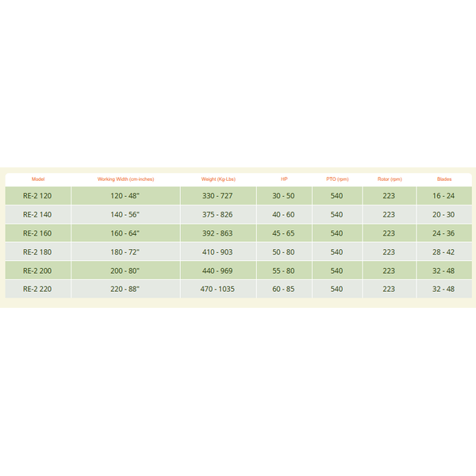The width and height of the screenshot is (476, 476).
Task: Click the RE-2 180 model cell
Action: tap(38, 252)
